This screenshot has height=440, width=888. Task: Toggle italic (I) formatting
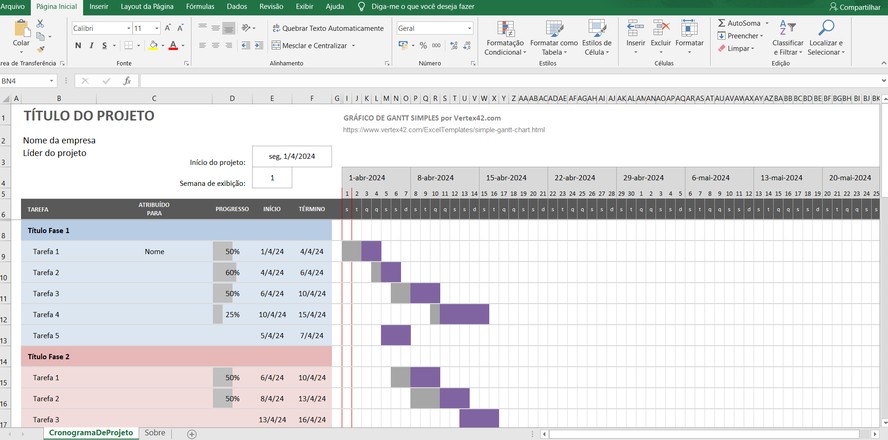coord(91,46)
